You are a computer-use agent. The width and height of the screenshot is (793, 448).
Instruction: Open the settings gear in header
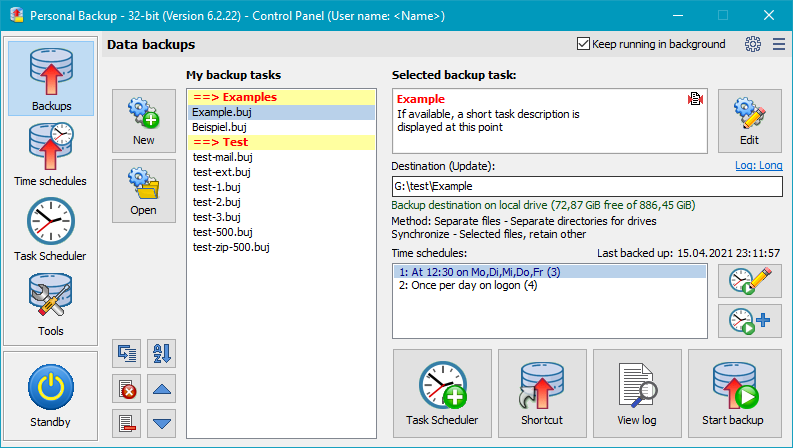(753, 44)
